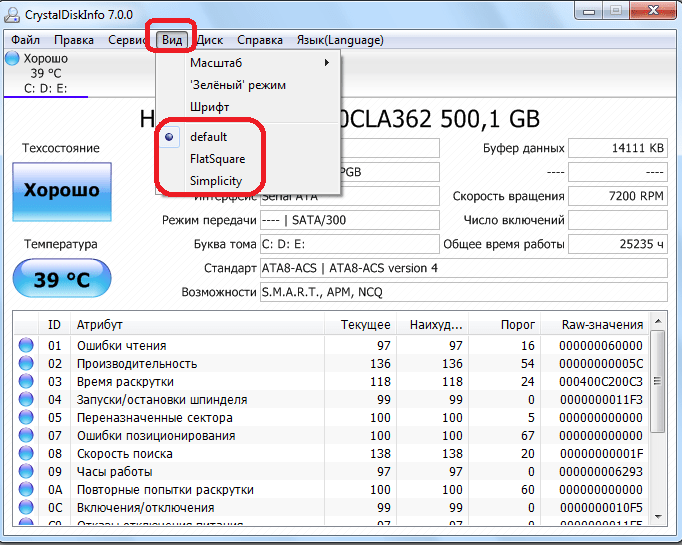The height and width of the screenshot is (545, 682).
Task: Select the Переназначенные сектора attribute text
Action: click(x=154, y=418)
